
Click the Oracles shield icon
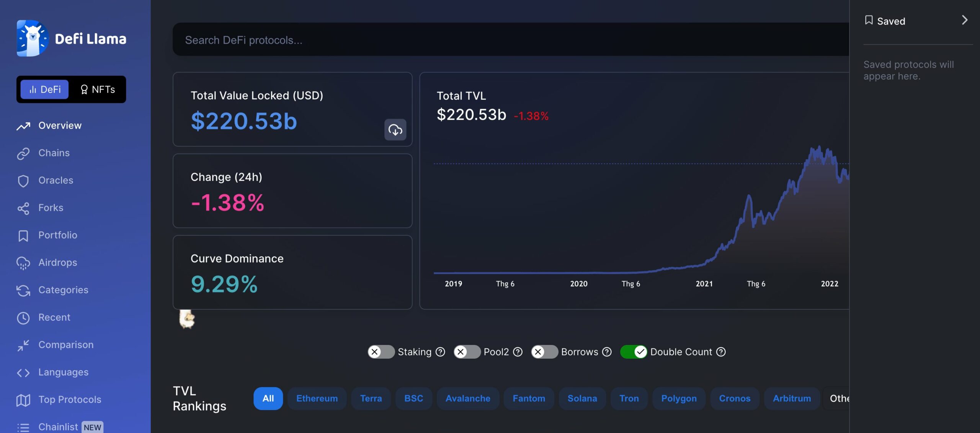tap(23, 181)
